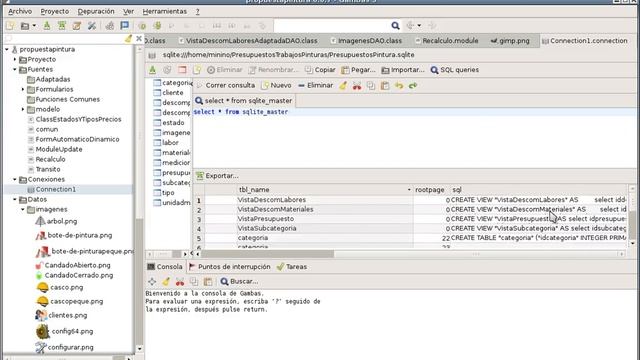Image resolution: width=640 pixels, height=360 pixels.
Task: Clear the console with the broom icon
Action: 166,282
